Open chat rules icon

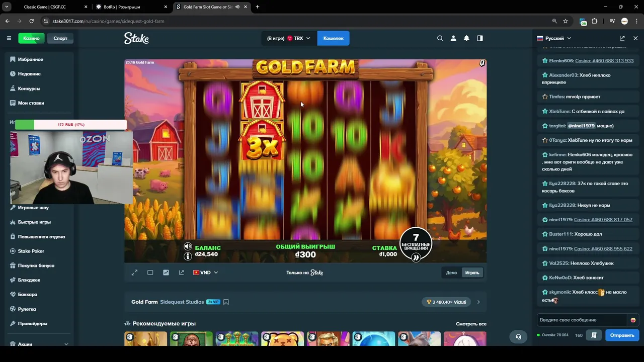click(x=594, y=335)
